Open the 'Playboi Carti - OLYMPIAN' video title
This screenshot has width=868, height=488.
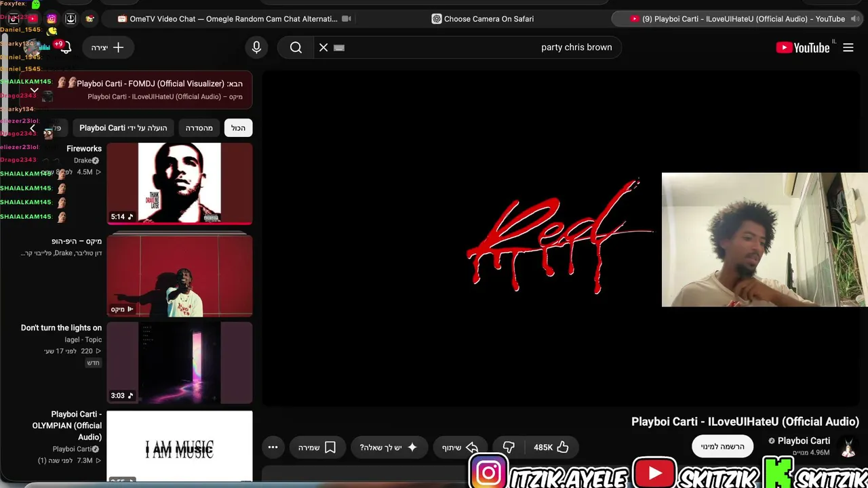click(x=67, y=426)
